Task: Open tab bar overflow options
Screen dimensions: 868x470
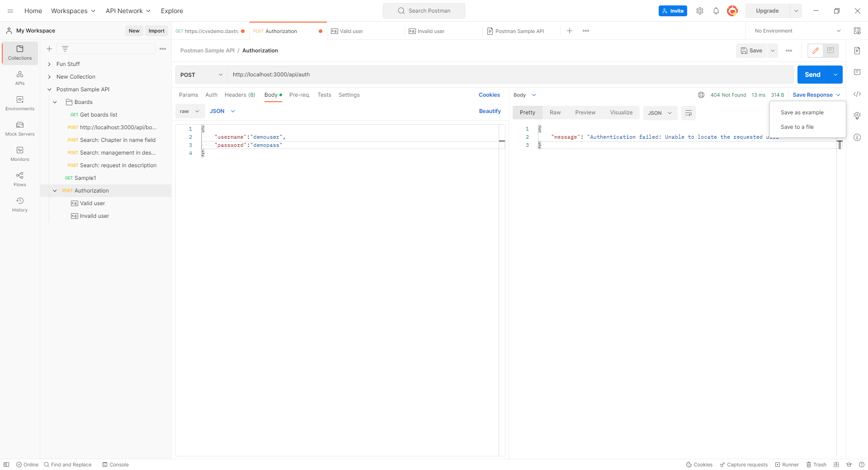Action: (586, 31)
